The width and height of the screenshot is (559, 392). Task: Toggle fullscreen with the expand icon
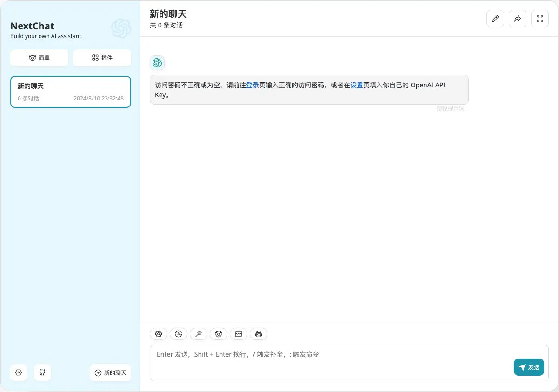point(540,19)
